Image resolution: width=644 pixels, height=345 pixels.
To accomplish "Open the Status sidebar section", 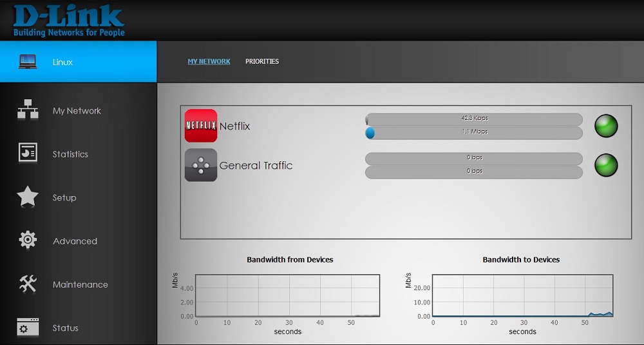I will [78, 328].
